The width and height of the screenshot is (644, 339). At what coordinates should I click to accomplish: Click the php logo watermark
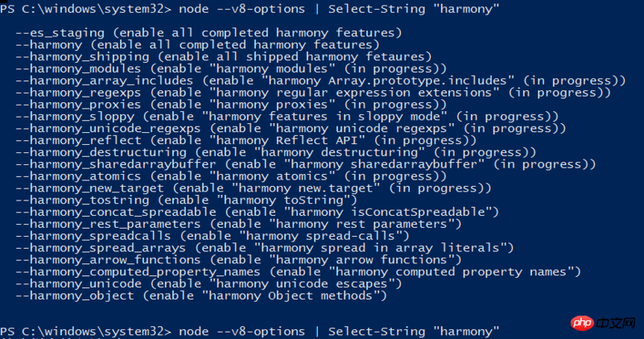click(x=582, y=323)
